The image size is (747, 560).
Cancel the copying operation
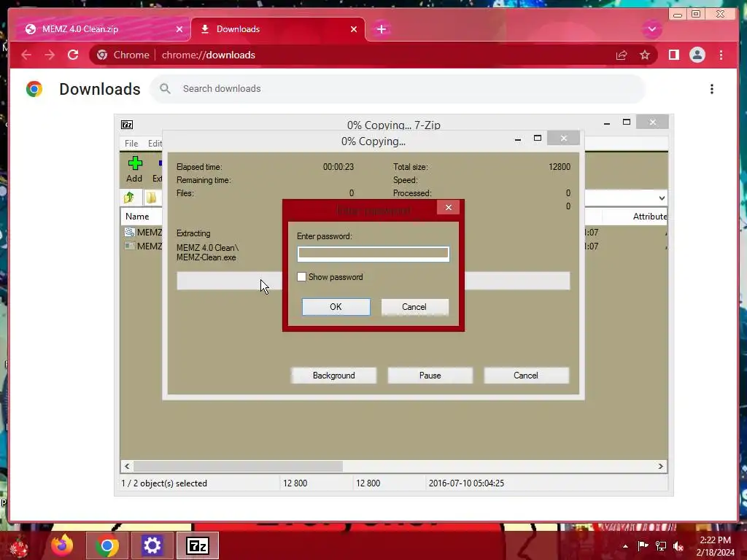tap(526, 376)
